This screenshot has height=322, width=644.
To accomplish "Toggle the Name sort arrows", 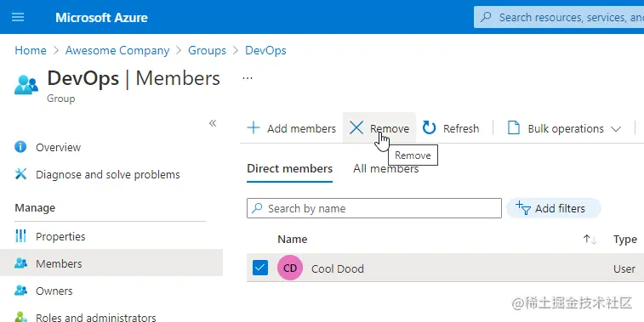I will click(x=590, y=239).
